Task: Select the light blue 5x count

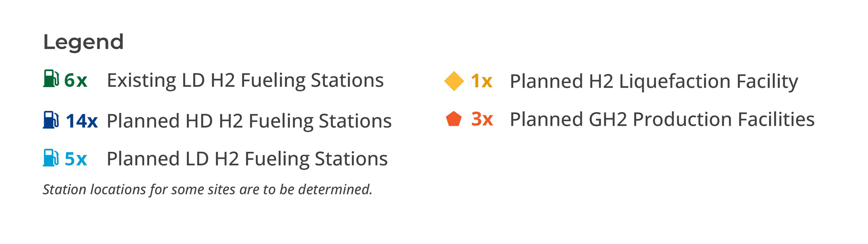Action: pyautogui.click(x=76, y=159)
